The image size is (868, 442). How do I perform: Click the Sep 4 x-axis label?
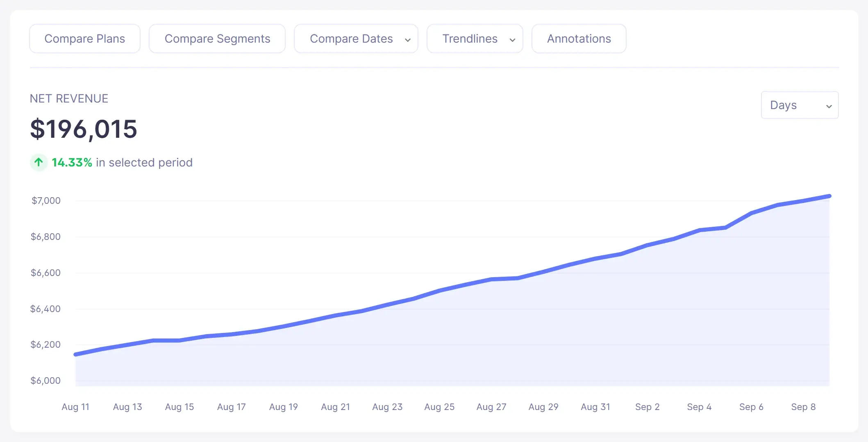pos(700,407)
